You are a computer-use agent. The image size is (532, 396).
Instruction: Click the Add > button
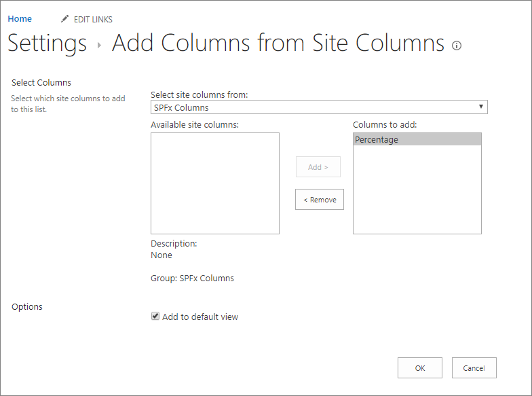click(x=318, y=167)
